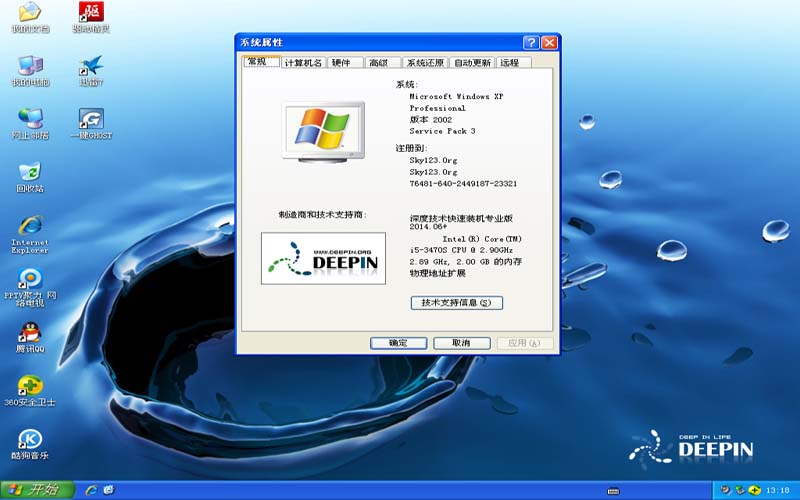The image size is (800, 500).
Task: Click the DEEPIN logo image in the dialog
Action: pyautogui.click(x=323, y=258)
